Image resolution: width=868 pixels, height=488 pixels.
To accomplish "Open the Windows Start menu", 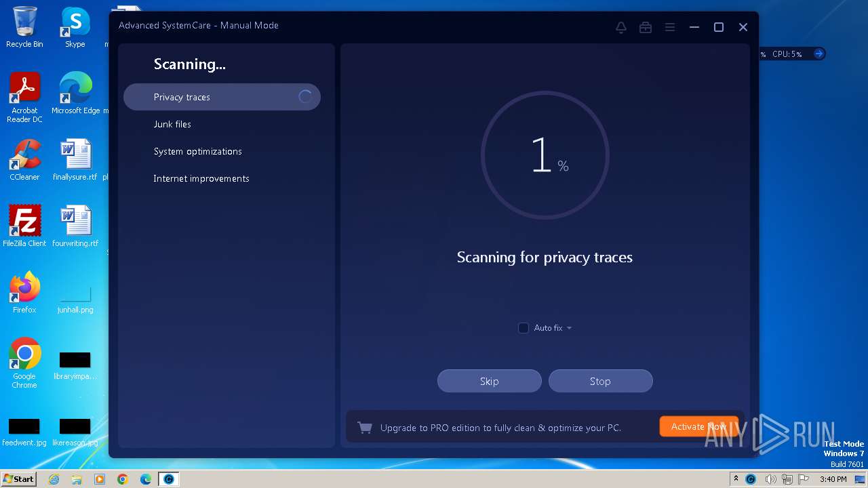I will [x=18, y=479].
